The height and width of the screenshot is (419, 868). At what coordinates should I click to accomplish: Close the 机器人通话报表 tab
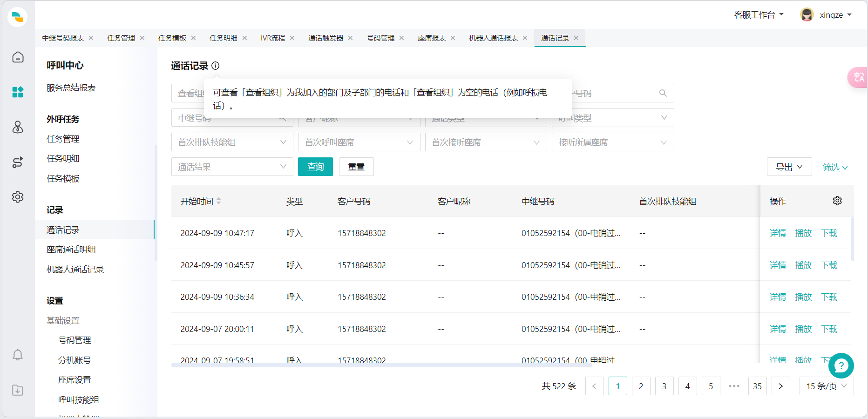click(525, 38)
